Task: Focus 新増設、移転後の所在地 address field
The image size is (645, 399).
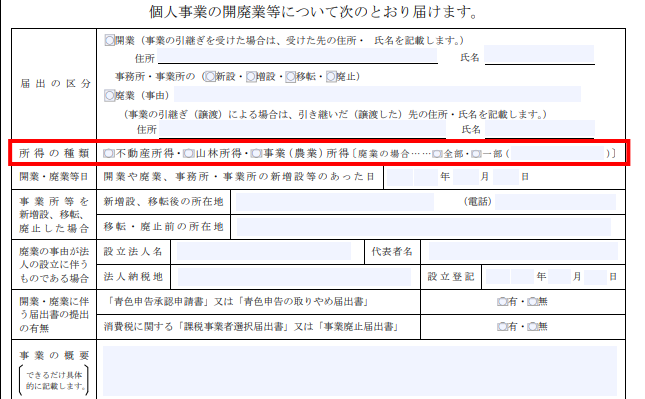Action: [335, 202]
